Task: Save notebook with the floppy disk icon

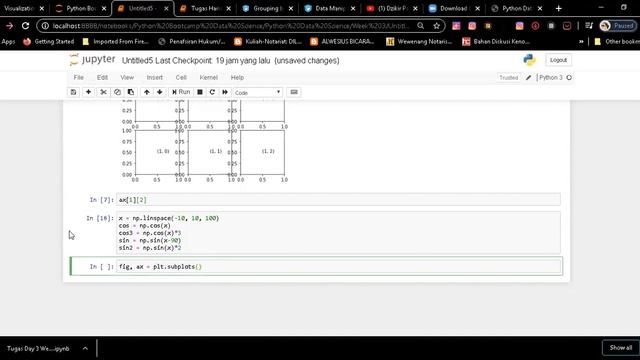Action: (73, 92)
